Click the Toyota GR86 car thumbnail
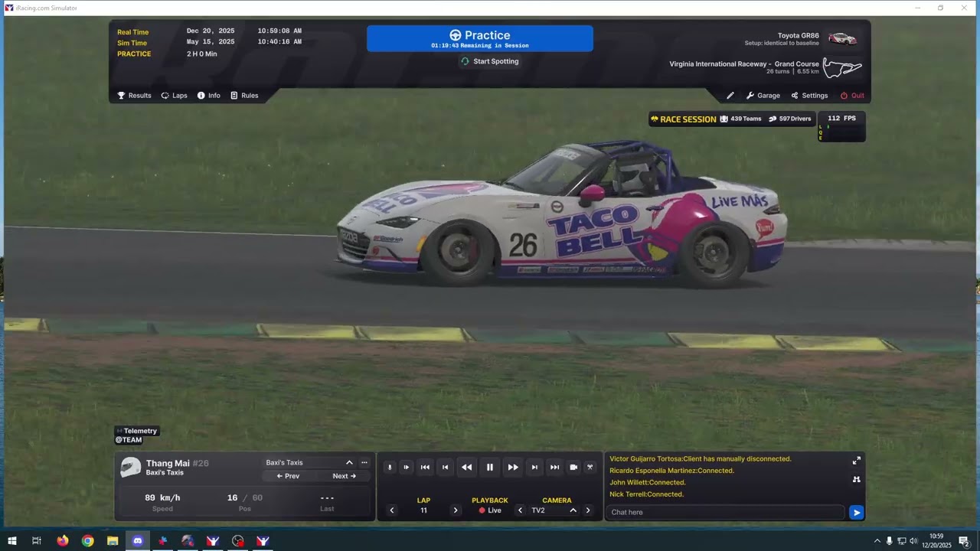This screenshot has width=980, height=551. click(842, 38)
